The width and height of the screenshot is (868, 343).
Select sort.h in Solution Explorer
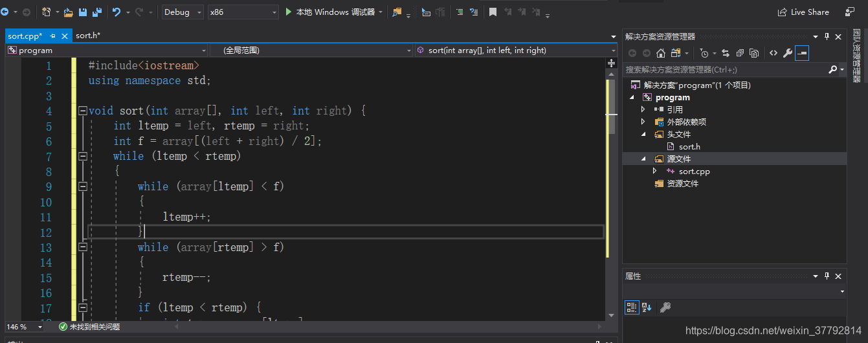pos(689,146)
